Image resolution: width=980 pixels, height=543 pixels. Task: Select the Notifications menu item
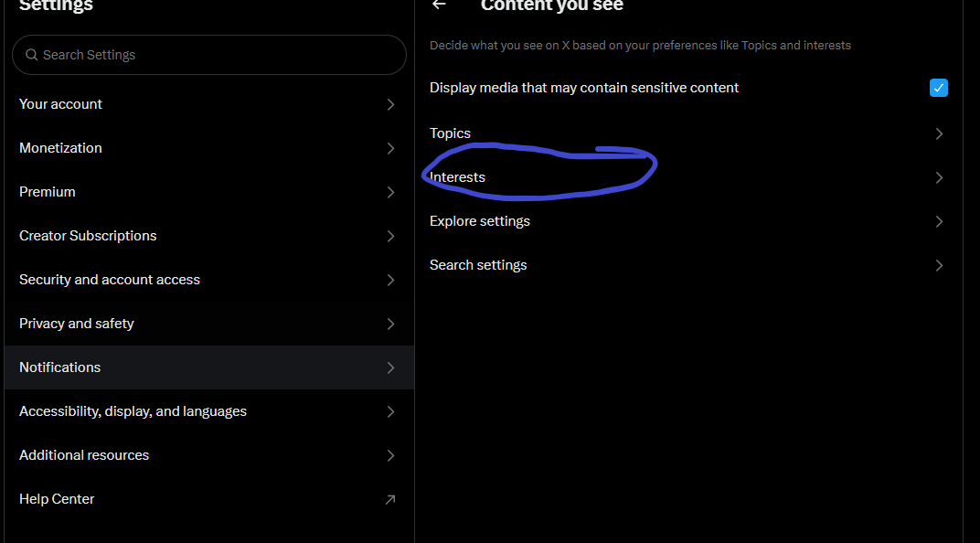208,367
